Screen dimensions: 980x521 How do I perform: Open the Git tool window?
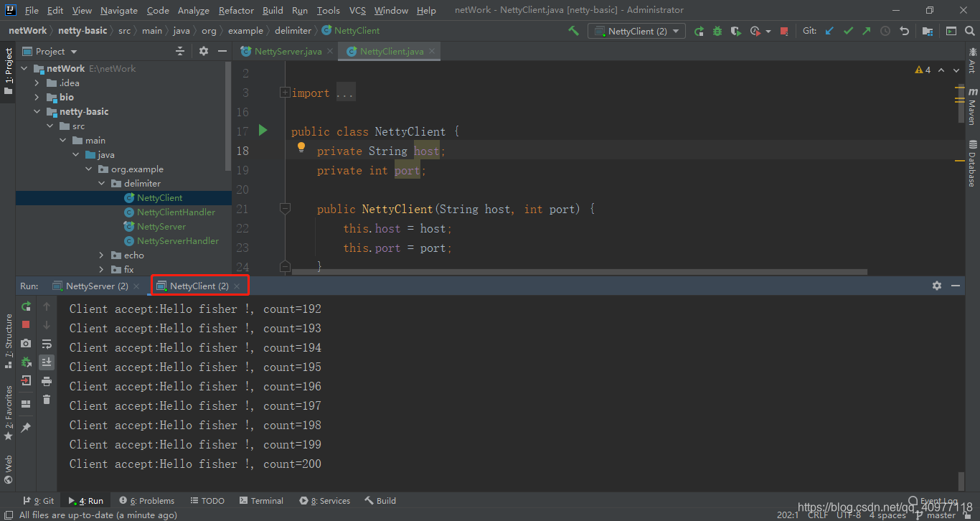(38, 501)
